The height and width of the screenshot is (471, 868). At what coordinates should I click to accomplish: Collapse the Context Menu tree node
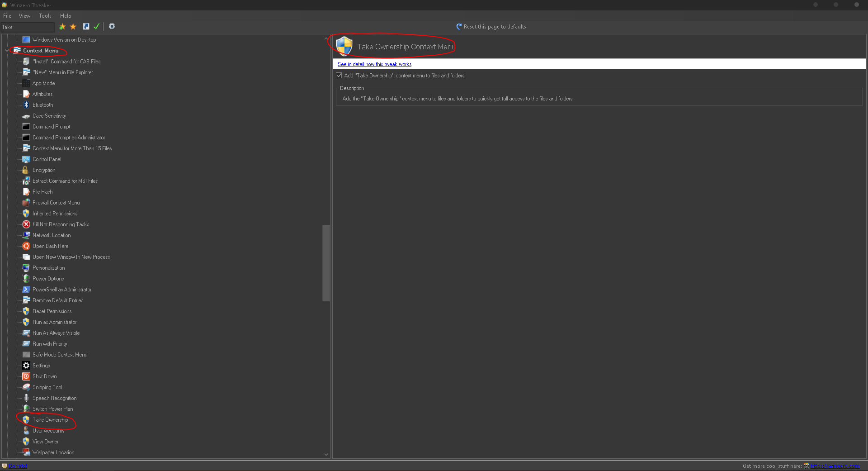pyautogui.click(x=7, y=50)
